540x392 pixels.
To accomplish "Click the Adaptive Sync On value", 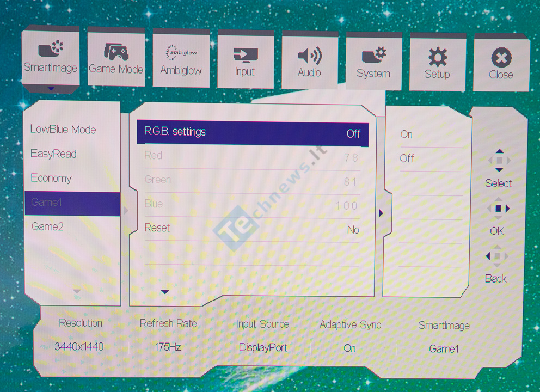I will tap(349, 348).
